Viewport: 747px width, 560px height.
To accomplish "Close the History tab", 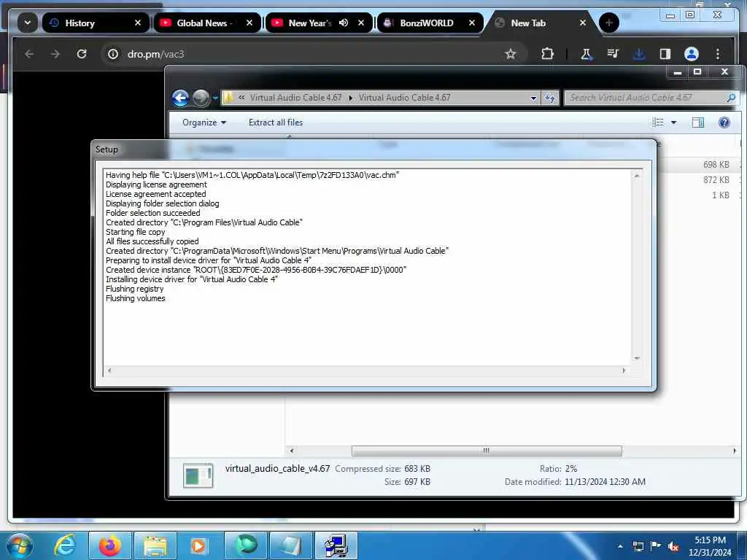I will click(x=138, y=23).
